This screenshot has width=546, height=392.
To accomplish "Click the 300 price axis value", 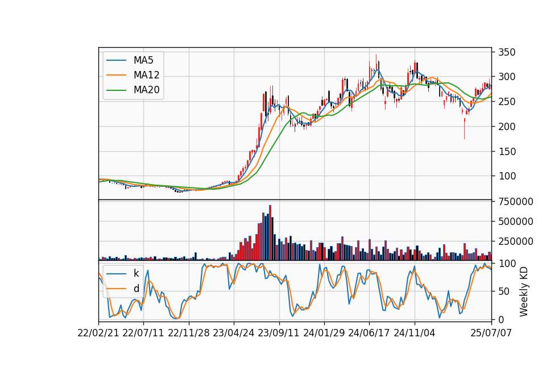I will pyautogui.click(x=507, y=77).
